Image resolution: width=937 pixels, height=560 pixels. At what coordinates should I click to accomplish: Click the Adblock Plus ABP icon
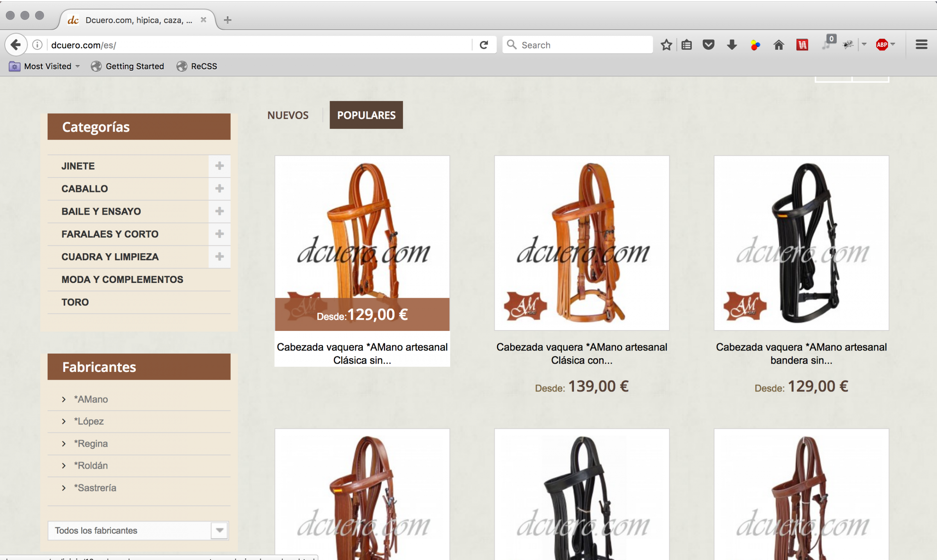coord(882,45)
